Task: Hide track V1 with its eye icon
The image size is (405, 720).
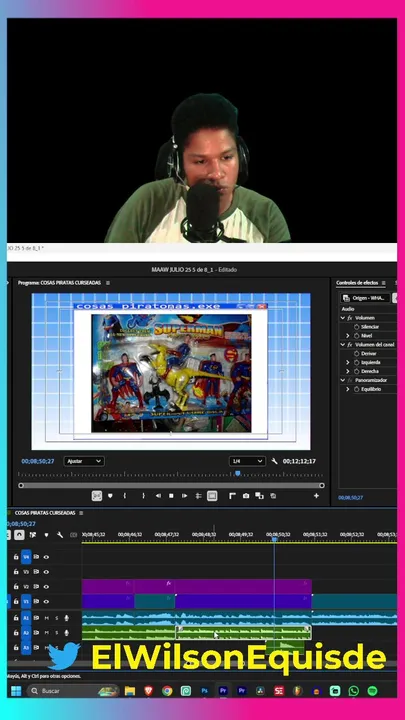Action: coord(46,601)
